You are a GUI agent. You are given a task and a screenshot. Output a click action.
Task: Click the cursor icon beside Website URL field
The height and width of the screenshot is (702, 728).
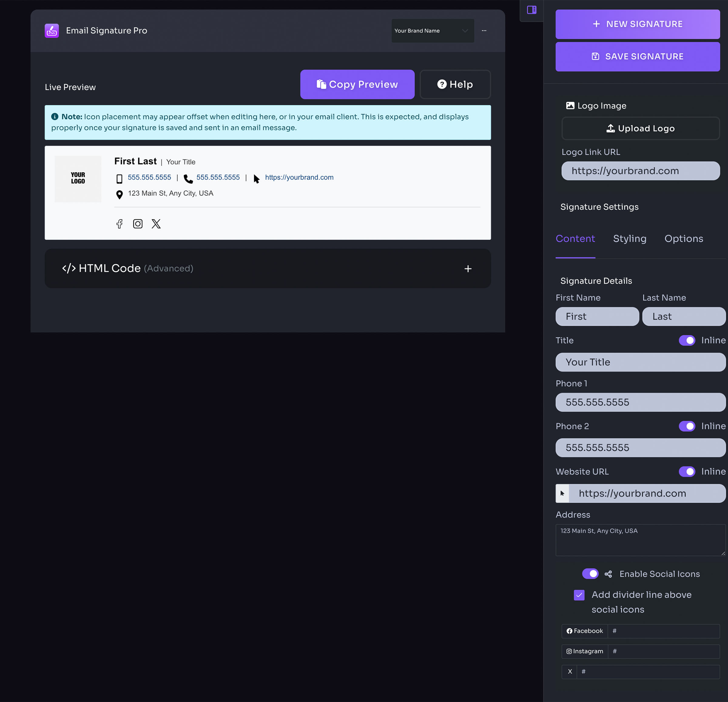[562, 493]
